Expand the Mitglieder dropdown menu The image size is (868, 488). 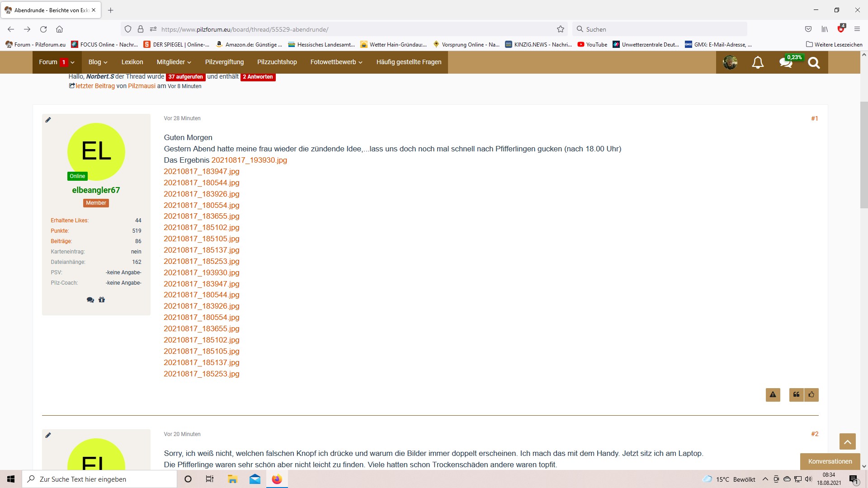(174, 62)
